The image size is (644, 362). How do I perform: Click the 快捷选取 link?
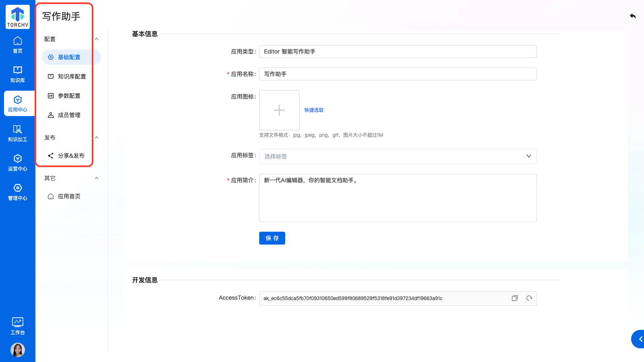[314, 110]
